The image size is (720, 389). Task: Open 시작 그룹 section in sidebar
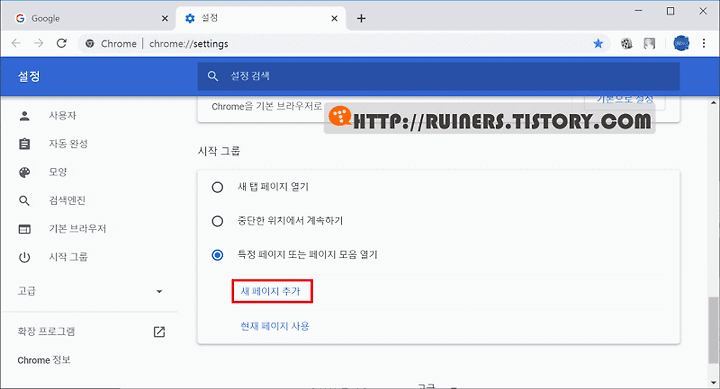coord(68,257)
